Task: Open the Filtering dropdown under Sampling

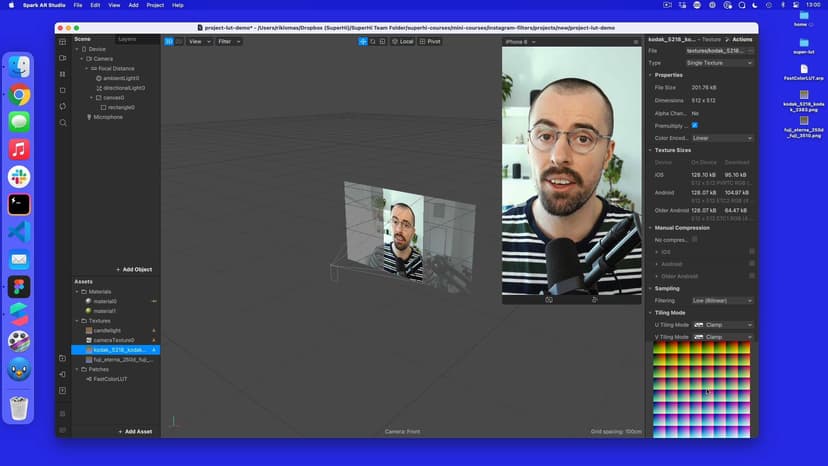Action: [x=722, y=301]
